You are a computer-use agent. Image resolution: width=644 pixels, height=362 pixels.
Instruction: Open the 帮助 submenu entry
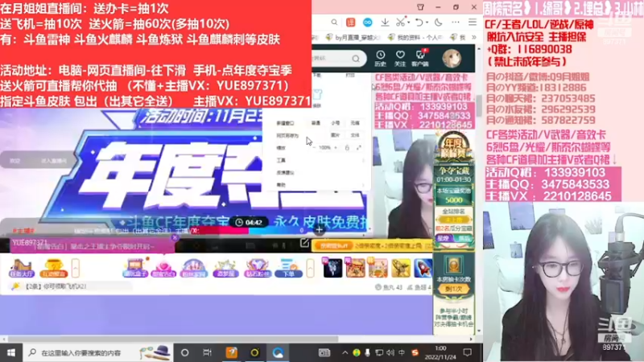click(x=281, y=185)
